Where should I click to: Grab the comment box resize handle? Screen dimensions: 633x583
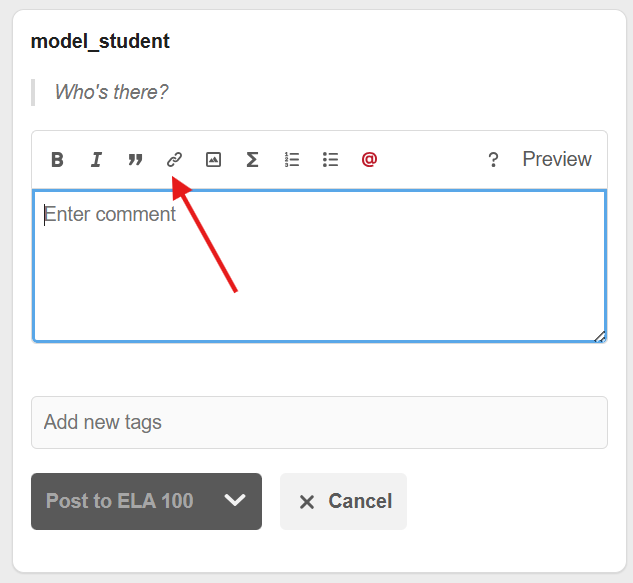point(600,337)
